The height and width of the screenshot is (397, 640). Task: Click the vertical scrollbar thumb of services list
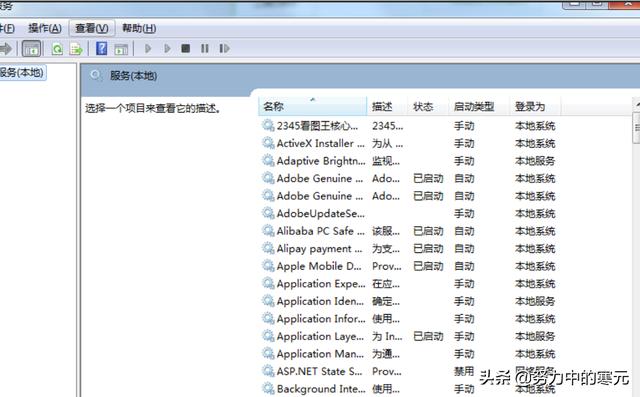(636, 128)
